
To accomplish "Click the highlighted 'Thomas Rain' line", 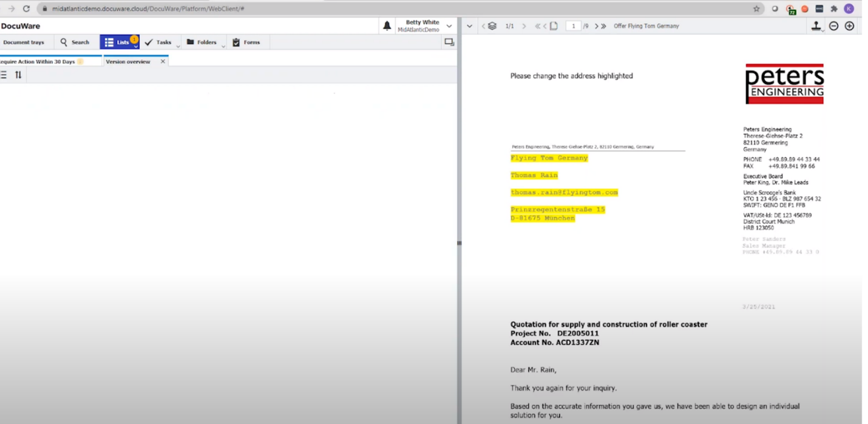I will pyautogui.click(x=534, y=175).
